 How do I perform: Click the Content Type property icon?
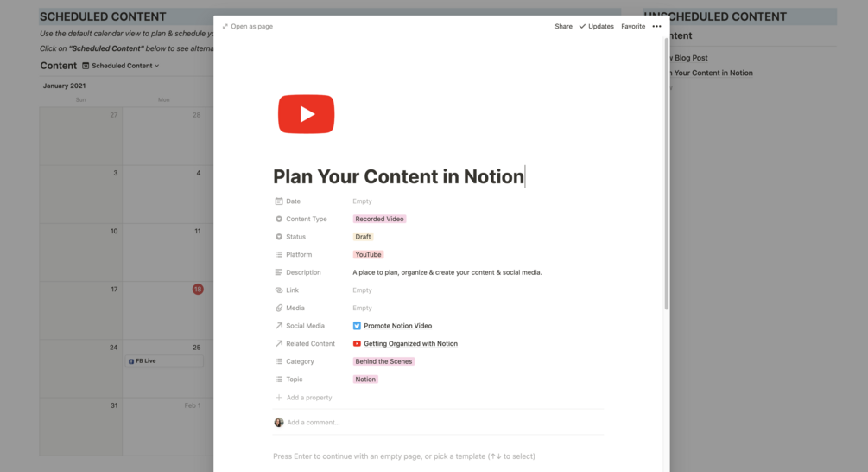click(x=279, y=219)
